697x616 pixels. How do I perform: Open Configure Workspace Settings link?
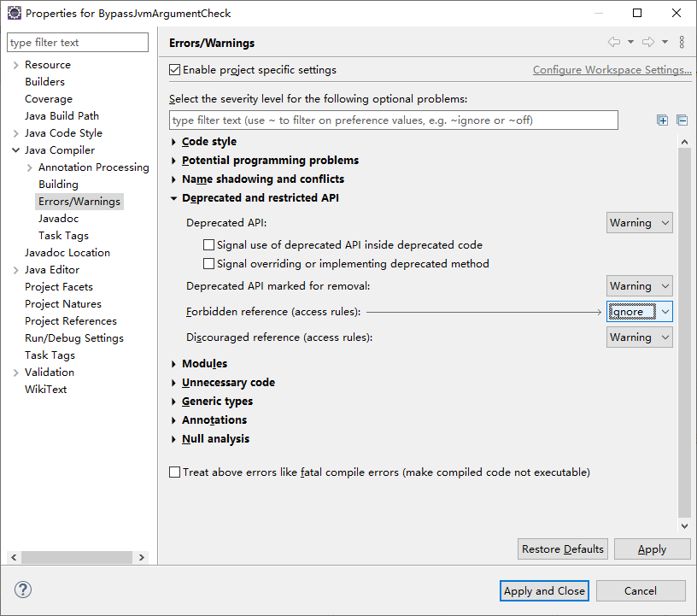(612, 70)
